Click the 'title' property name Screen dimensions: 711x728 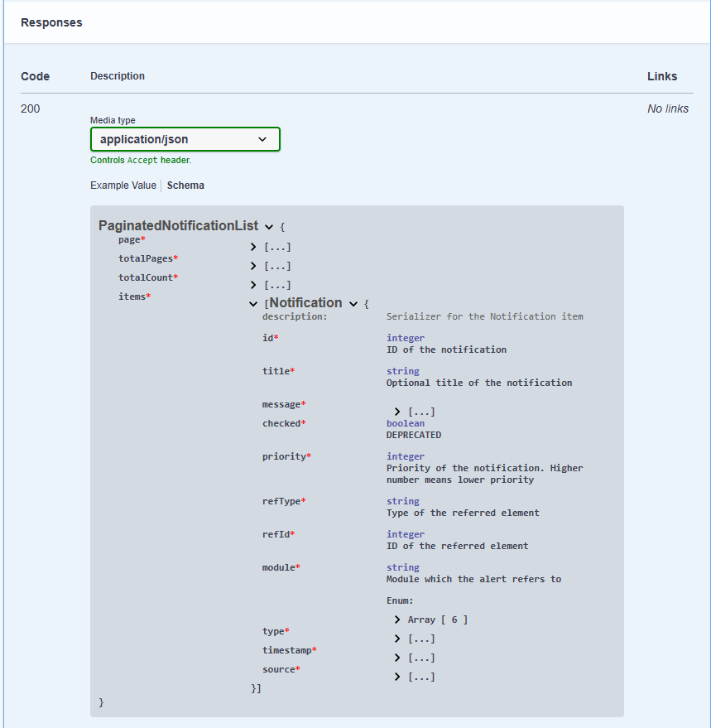point(278,371)
